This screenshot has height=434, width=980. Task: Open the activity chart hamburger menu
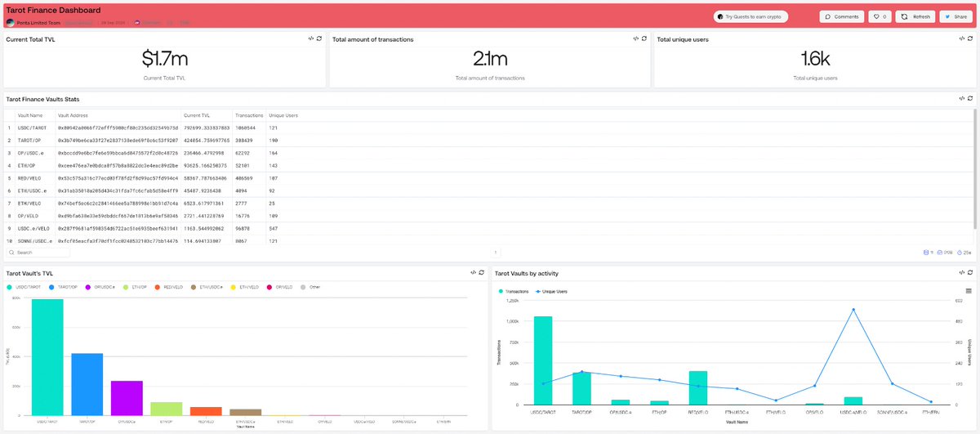[968, 291]
